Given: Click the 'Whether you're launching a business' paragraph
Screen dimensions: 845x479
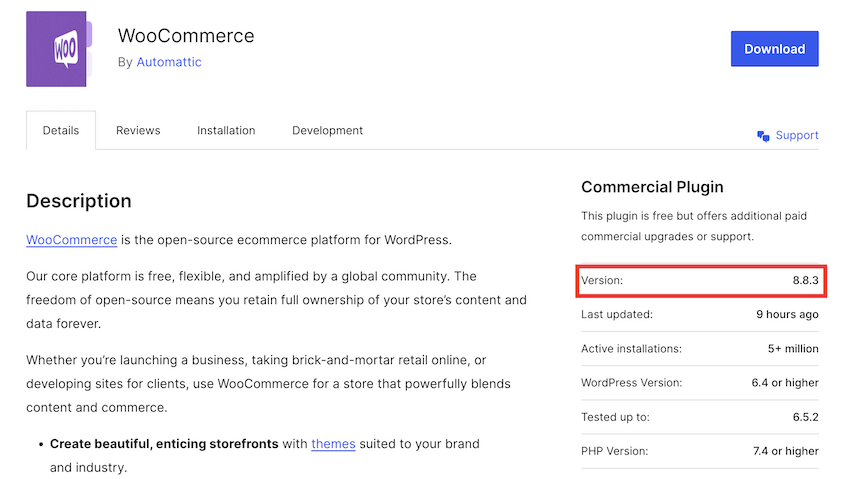Looking at the screenshot, I should [268, 384].
